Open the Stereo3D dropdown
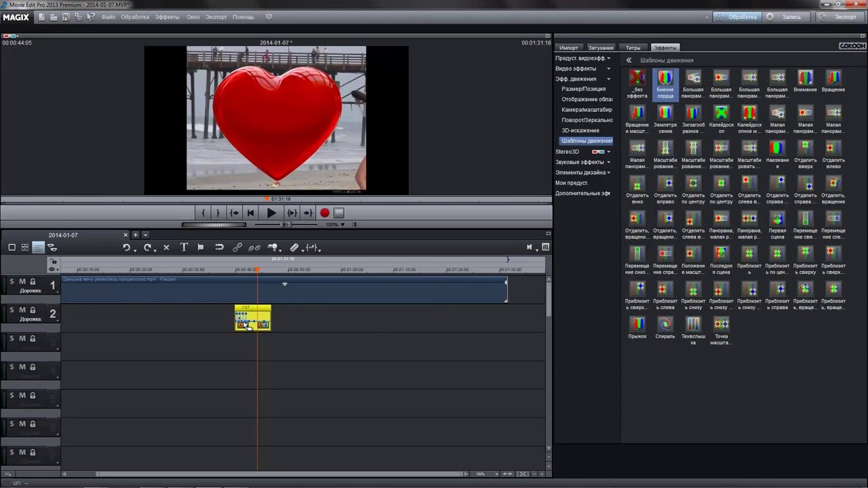868x488 pixels. click(x=583, y=152)
